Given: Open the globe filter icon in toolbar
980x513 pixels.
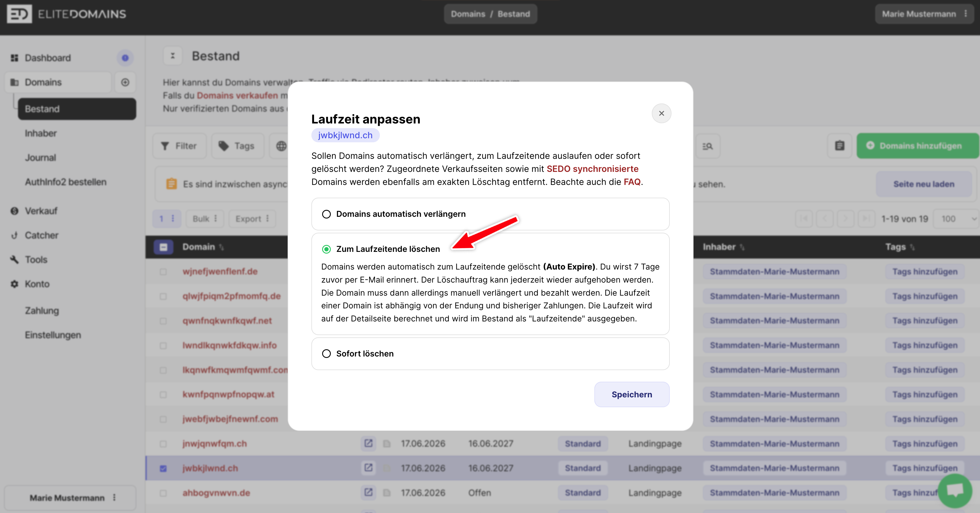Looking at the screenshot, I should [281, 146].
